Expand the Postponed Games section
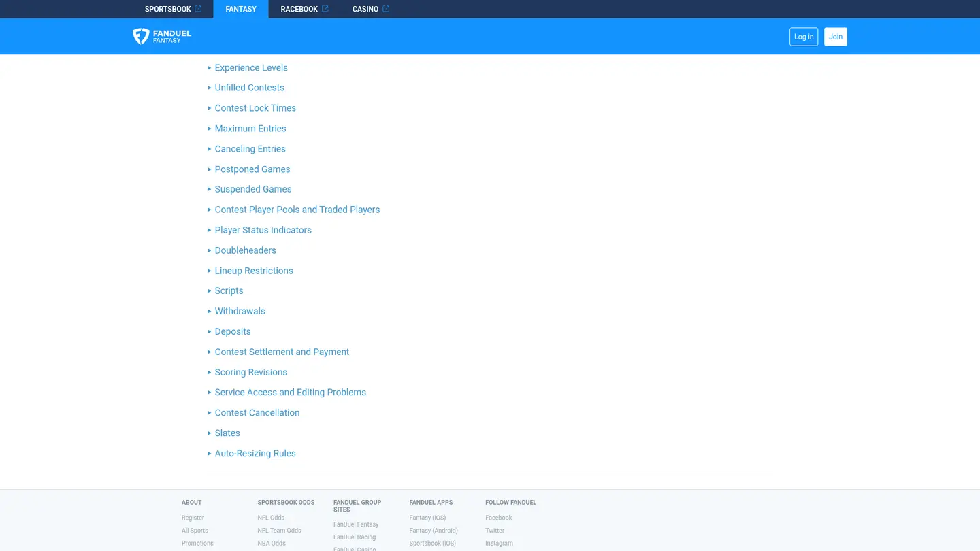 click(x=252, y=169)
